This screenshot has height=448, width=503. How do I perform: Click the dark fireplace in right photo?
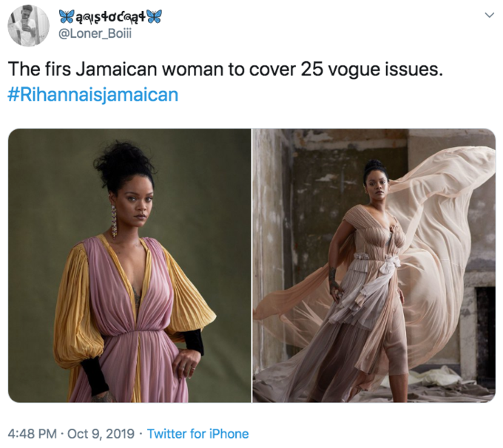(485, 325)
